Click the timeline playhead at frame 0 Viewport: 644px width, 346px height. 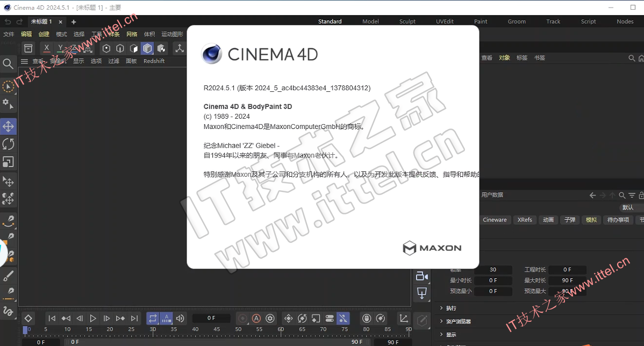click(25, 330)
